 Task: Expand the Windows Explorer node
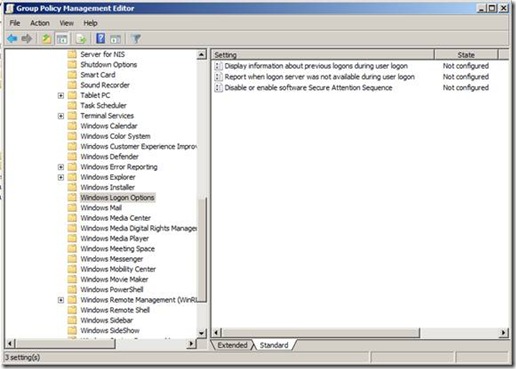(61, 177)
